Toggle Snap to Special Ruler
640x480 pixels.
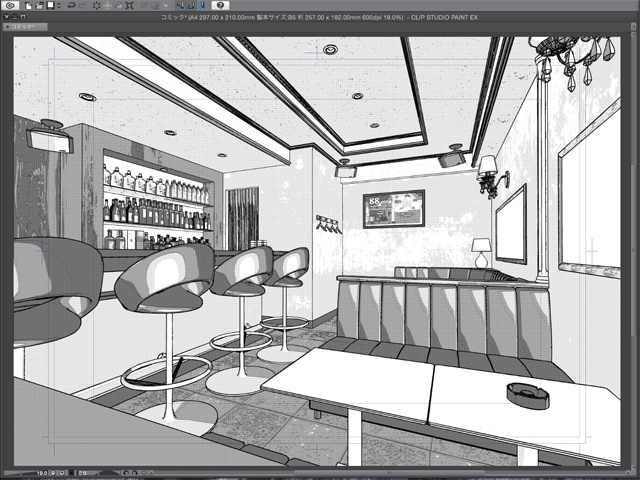point(191,6)
